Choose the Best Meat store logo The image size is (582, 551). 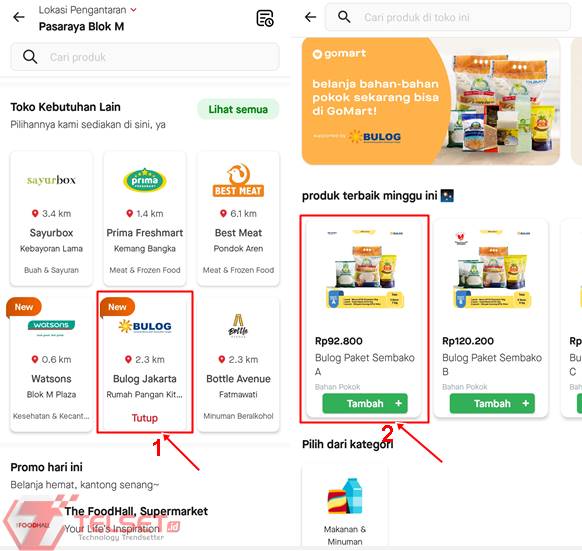[x=238, y=180]
